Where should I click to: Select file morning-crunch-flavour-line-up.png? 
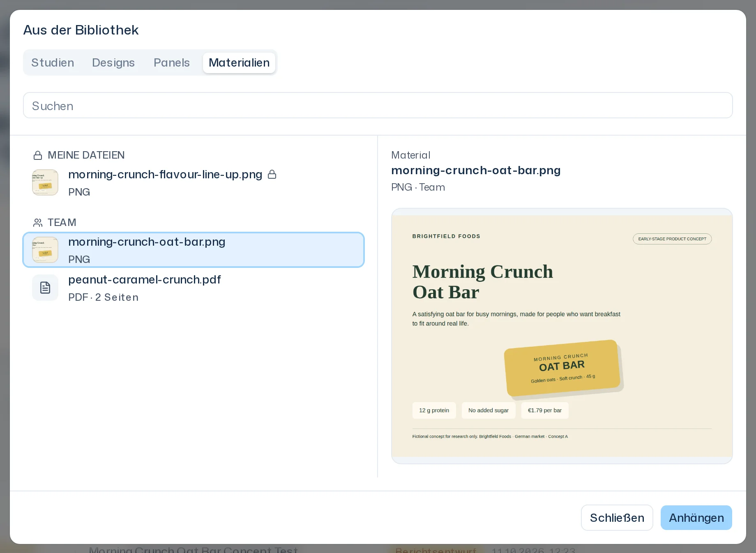tap(194, 182)
